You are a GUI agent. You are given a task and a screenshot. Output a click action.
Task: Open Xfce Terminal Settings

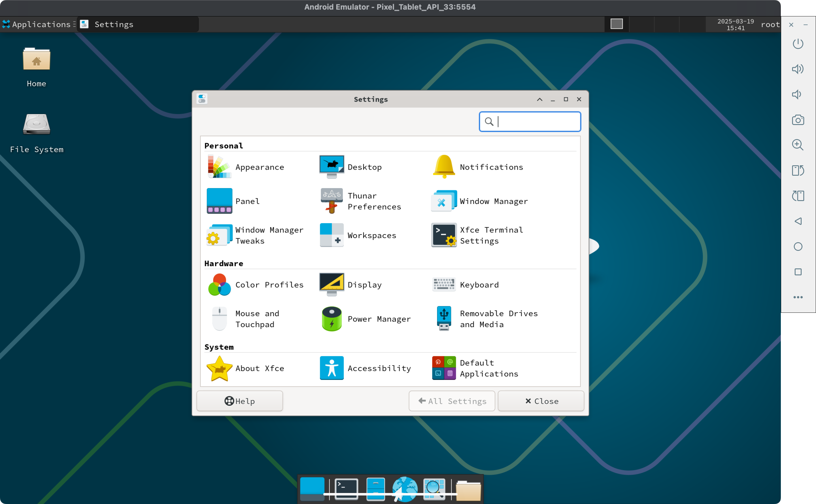pos(444,235)
